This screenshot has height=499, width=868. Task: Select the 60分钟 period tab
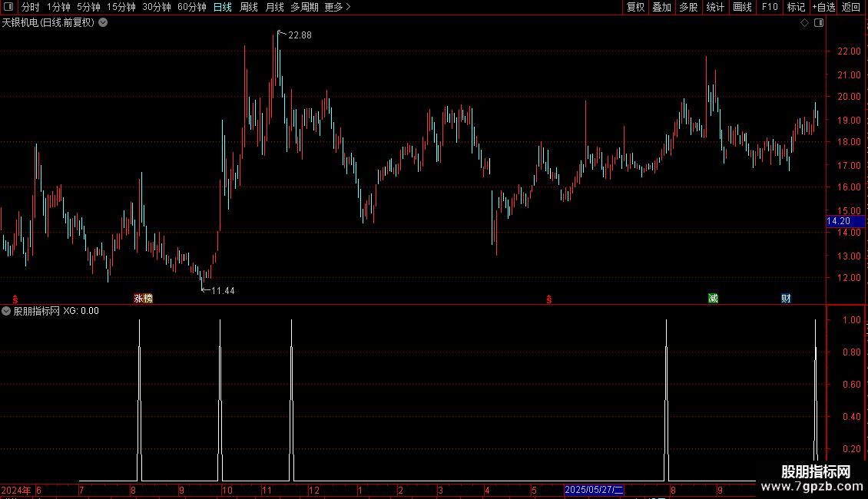pos(192,7)
